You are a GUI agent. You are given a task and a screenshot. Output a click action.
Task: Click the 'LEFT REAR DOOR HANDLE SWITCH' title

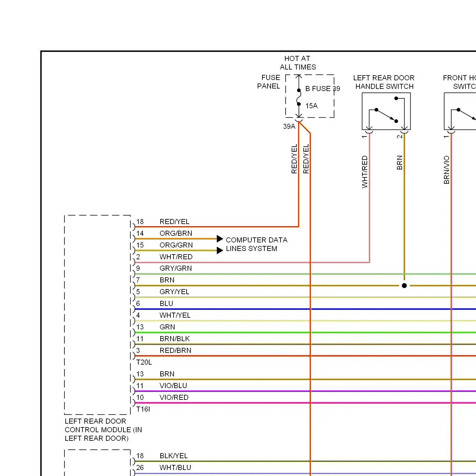[x=384, y=82]
